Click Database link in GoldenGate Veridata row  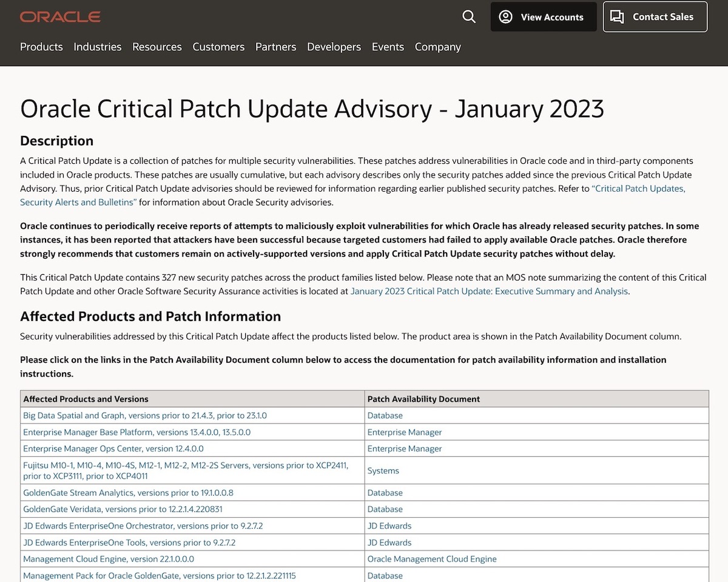point(385,509)
